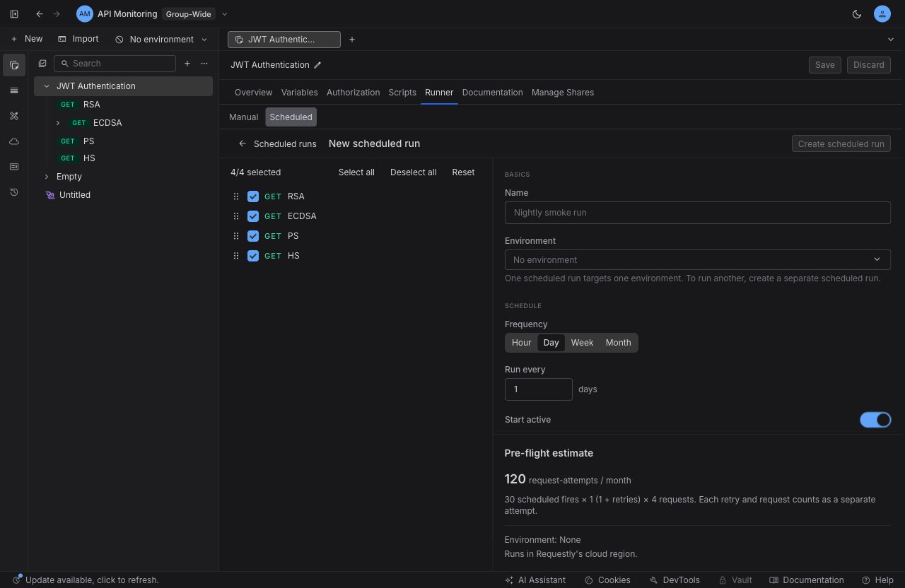Open the mock server sidebar icon
905x588 pixels.
click(14, 167)
